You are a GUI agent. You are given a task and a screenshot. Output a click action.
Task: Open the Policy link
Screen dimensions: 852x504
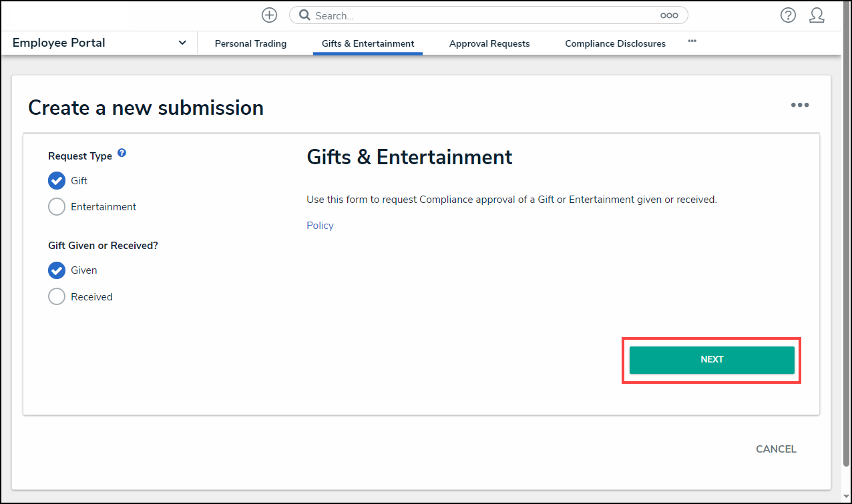point(320,226)
